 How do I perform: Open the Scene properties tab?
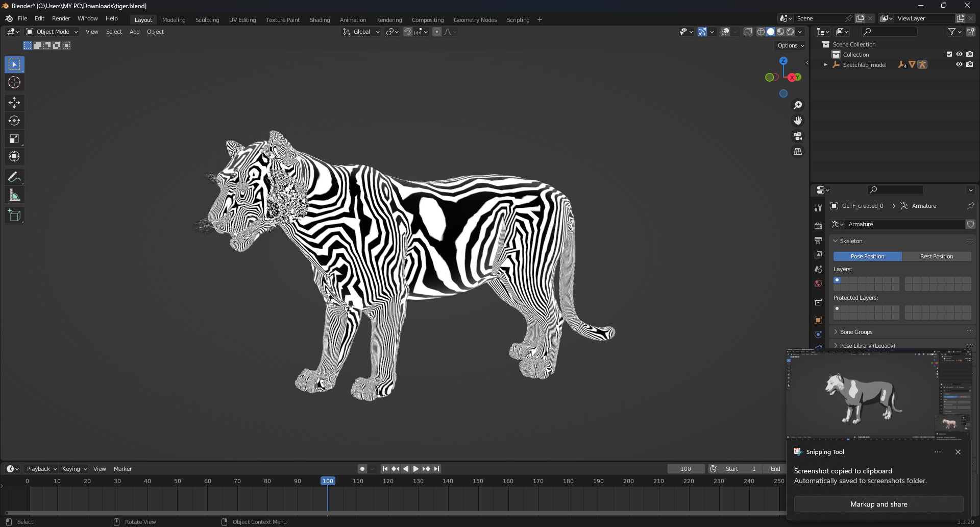click(818, 269)
